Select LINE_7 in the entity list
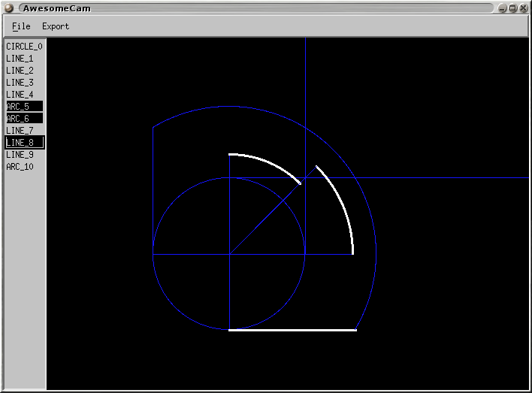Screen dimensions: 532x393 pos(25,130)
